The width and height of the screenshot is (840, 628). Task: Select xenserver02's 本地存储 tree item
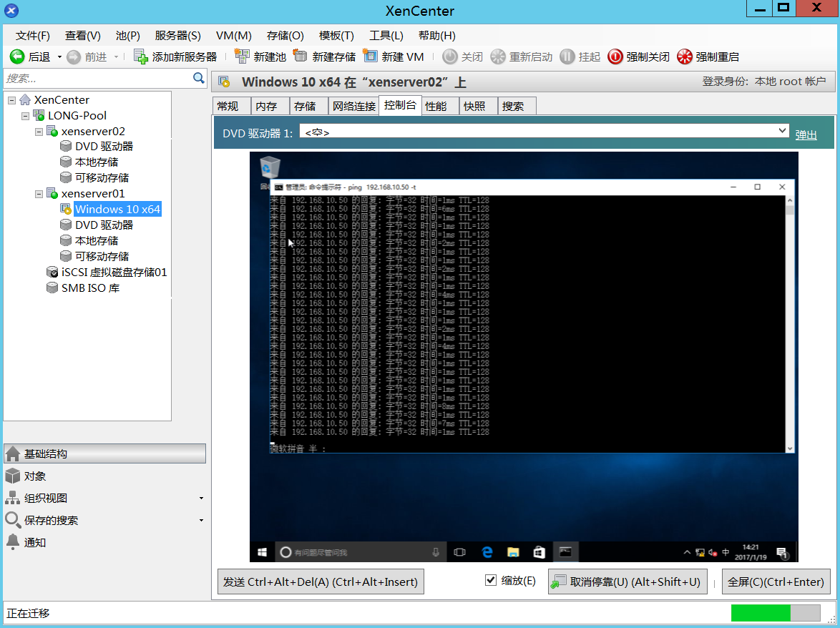point(97,162)
